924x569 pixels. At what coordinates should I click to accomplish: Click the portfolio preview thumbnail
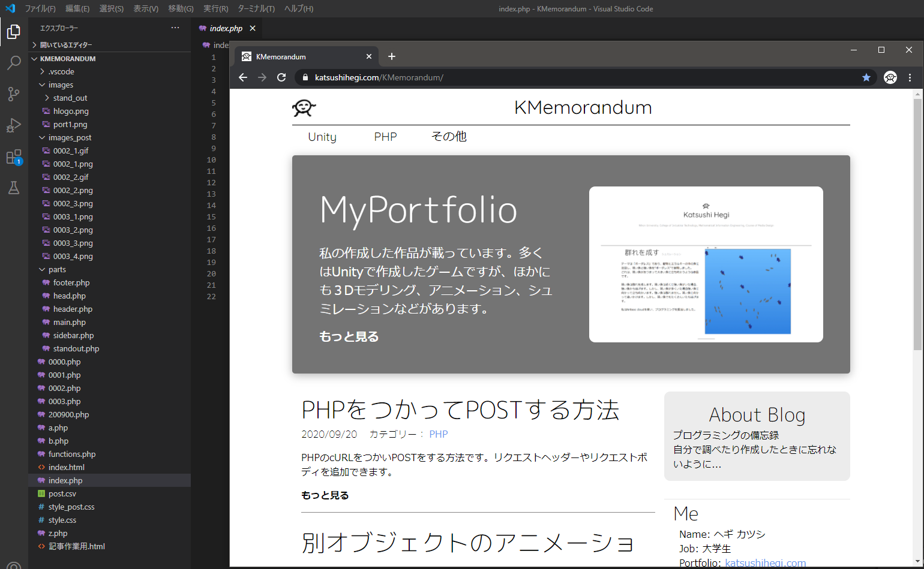pyautogui.click(x=706, y=264)
